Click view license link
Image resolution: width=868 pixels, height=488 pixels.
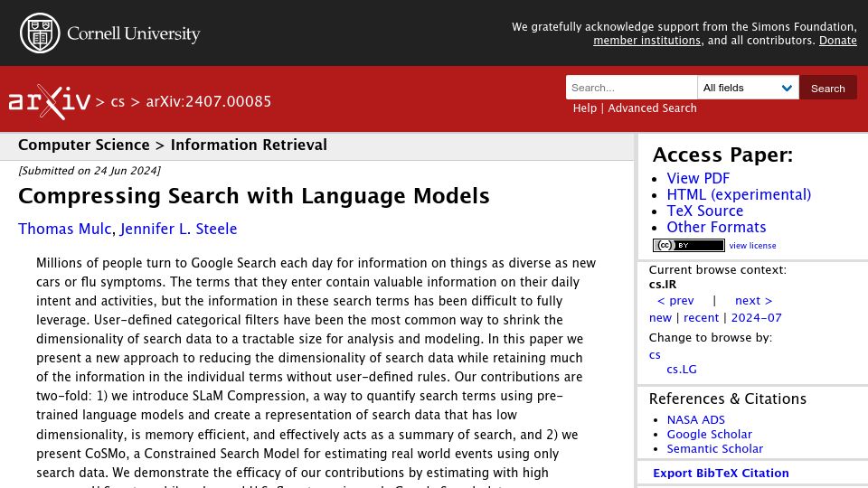pos(752,246)
